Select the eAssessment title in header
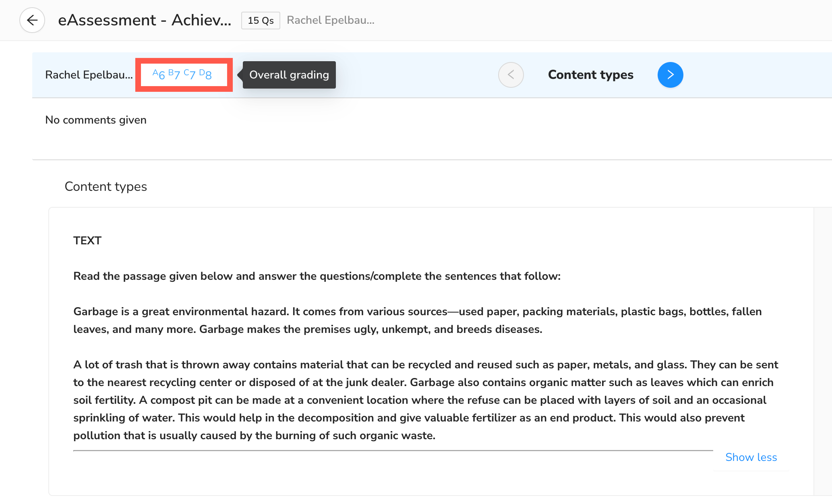832x504 pixels. [x=145, y=20]
